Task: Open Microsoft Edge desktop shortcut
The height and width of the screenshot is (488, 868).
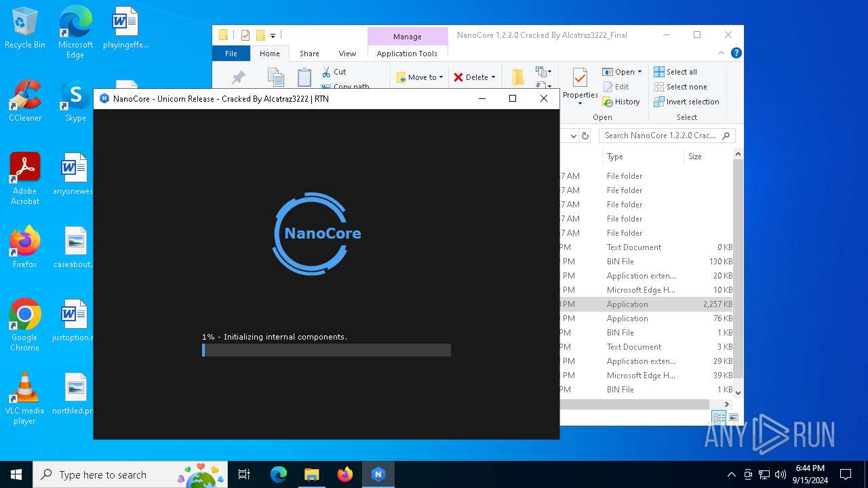Action: tap(75, 33)
